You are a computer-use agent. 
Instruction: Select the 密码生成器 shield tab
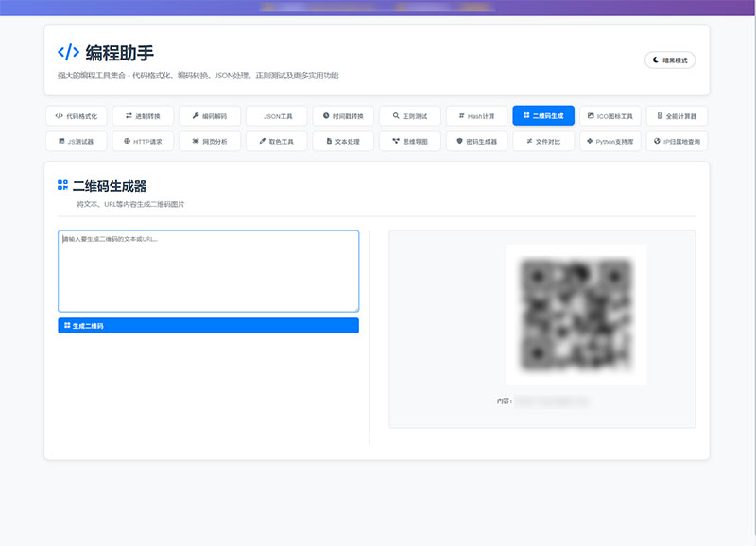tap(476, 141)
